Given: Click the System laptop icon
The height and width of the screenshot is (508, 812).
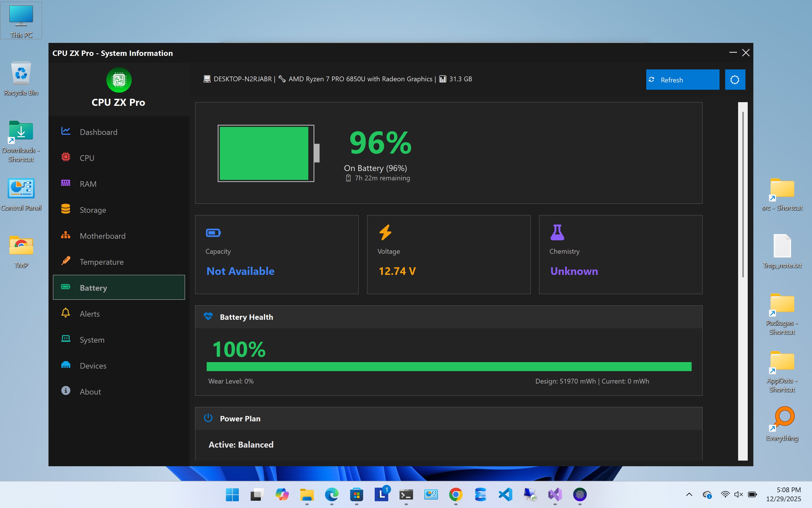Looking at the screenshot, I should point(66,338).
